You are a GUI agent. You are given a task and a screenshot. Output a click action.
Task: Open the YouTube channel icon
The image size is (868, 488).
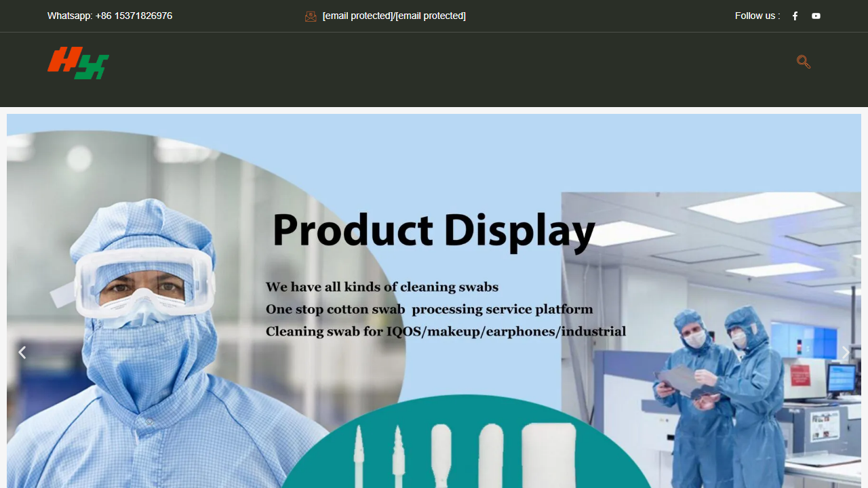click(816, 16)
